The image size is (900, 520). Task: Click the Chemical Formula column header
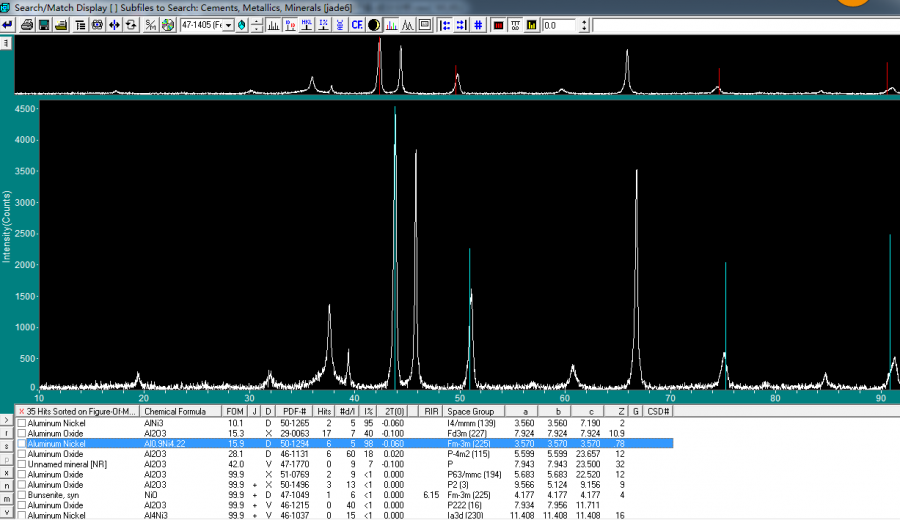174,411
